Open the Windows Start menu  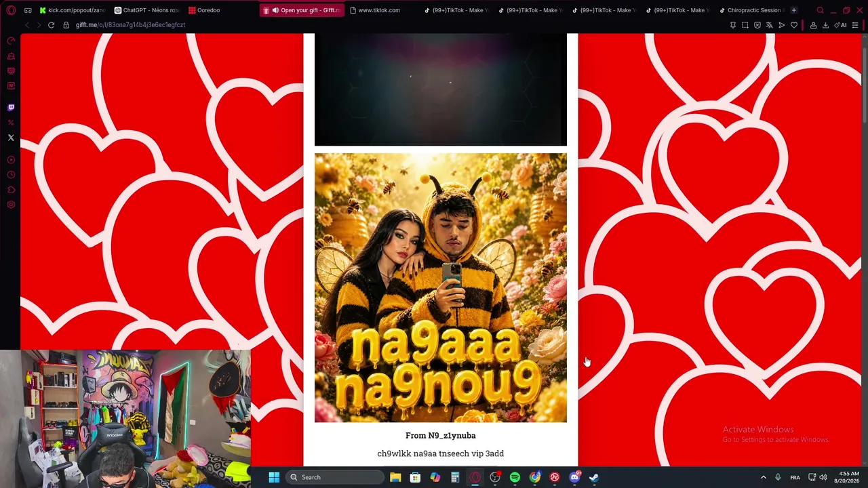[x=274, y=477]
